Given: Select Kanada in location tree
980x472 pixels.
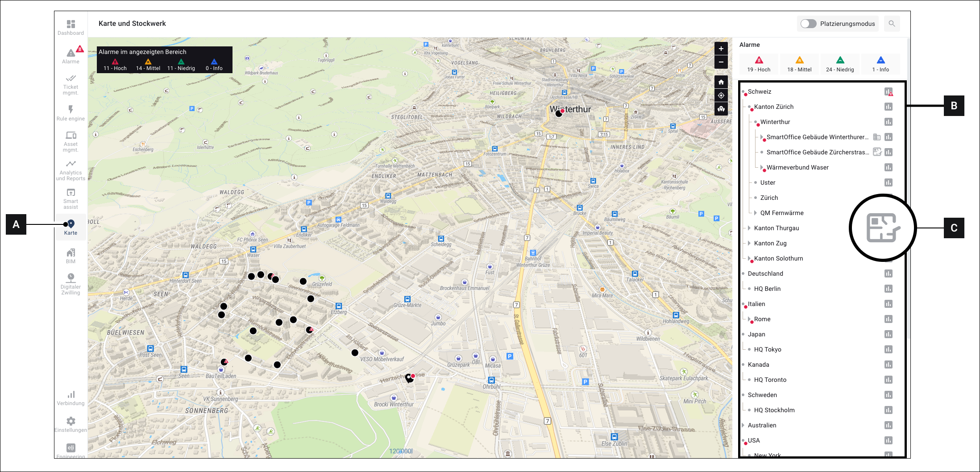Looking at the screenshot, I should pos(758,364).
